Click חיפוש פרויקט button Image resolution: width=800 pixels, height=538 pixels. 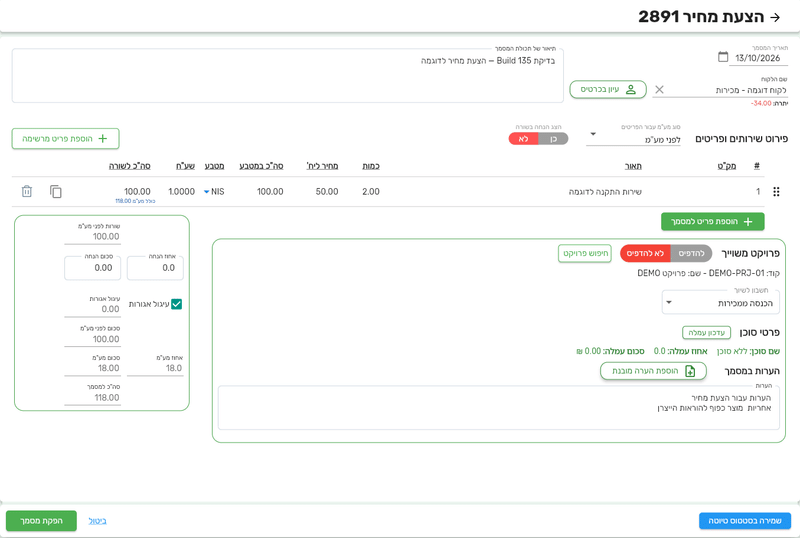pyautogui.click(x=585, y=253)
